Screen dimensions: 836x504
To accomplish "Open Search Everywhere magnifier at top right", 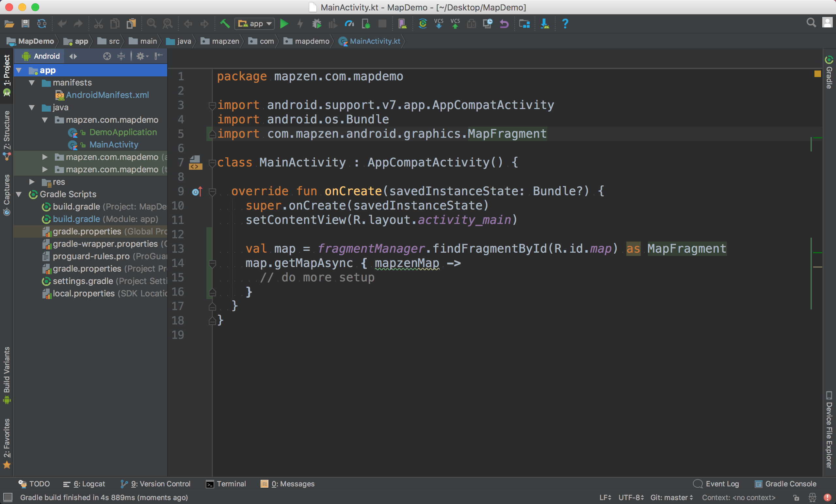I will click(811, 23).
